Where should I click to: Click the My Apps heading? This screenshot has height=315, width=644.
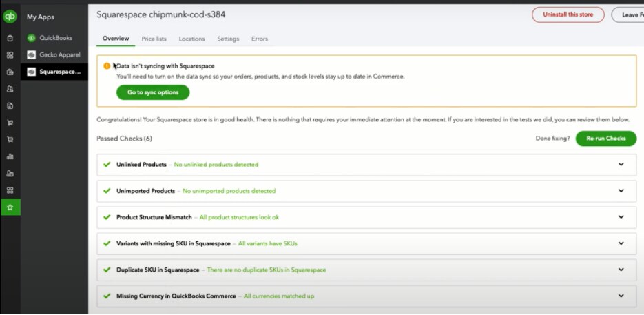pos(41,17)
